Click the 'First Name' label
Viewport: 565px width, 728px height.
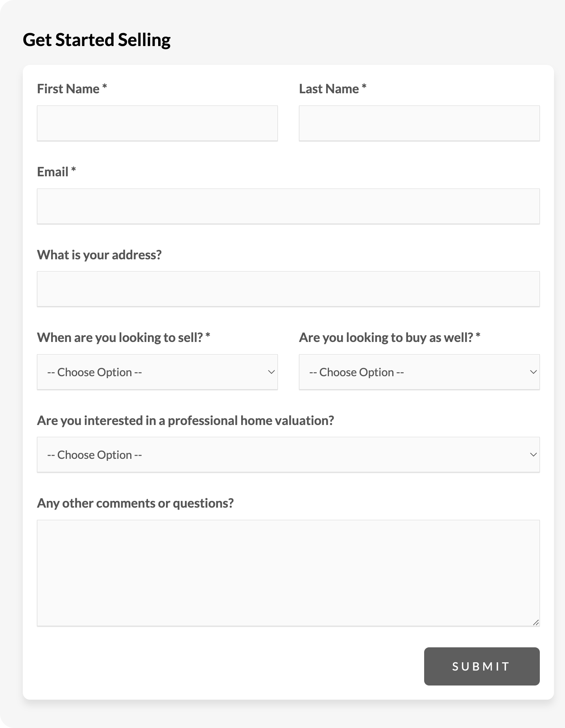[x=68, y=89]
